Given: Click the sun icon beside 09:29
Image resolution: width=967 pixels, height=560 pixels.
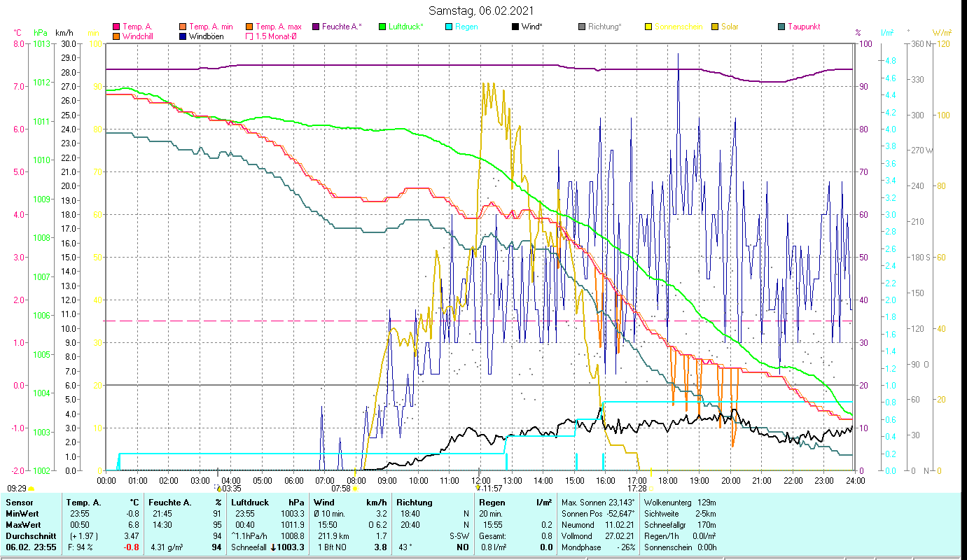Looking at the screenshot, I should pos(32,489).
